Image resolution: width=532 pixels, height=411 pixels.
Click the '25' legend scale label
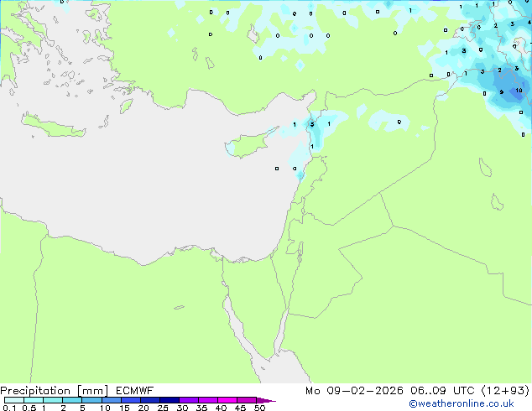[x=163, y=408]
